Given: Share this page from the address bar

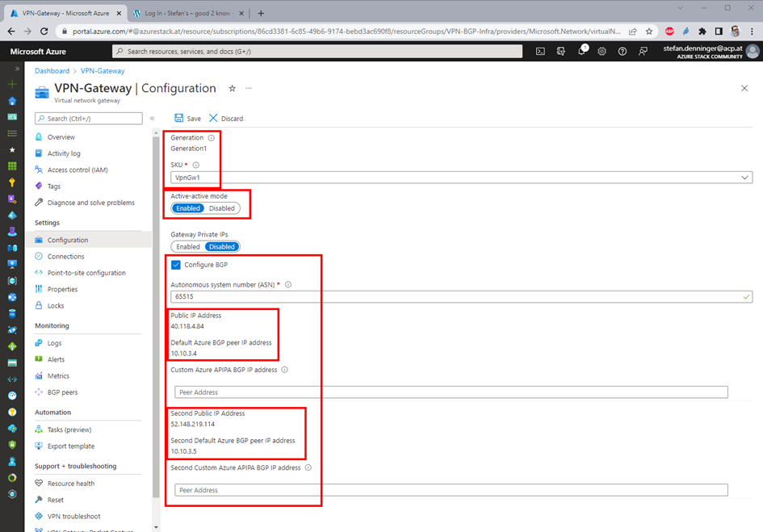Looking at the screenshot, I should (632, 31).
